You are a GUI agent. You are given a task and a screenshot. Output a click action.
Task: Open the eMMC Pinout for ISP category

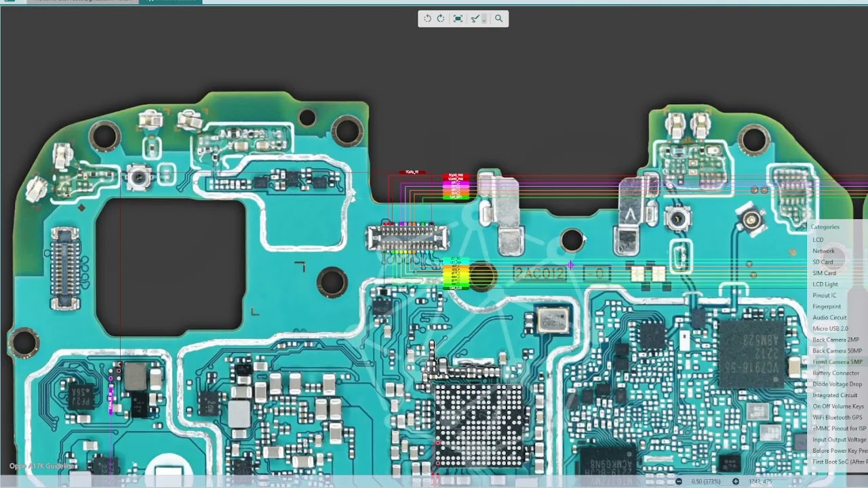(x=840, y=428)
